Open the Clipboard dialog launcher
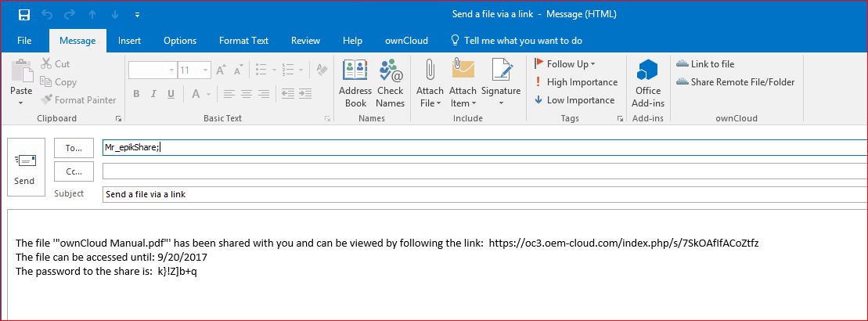The width and height of the screenshot is (868, 321). [118, 118]
